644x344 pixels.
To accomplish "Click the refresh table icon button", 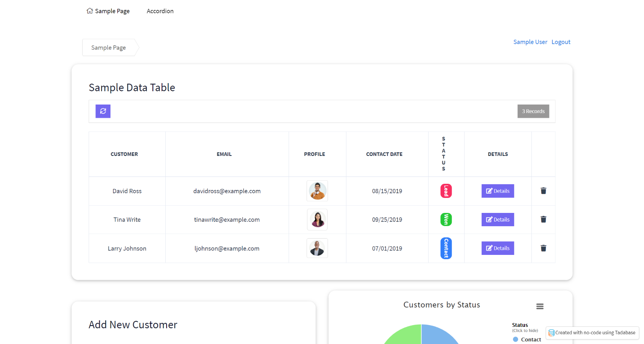I will (103, 111).
